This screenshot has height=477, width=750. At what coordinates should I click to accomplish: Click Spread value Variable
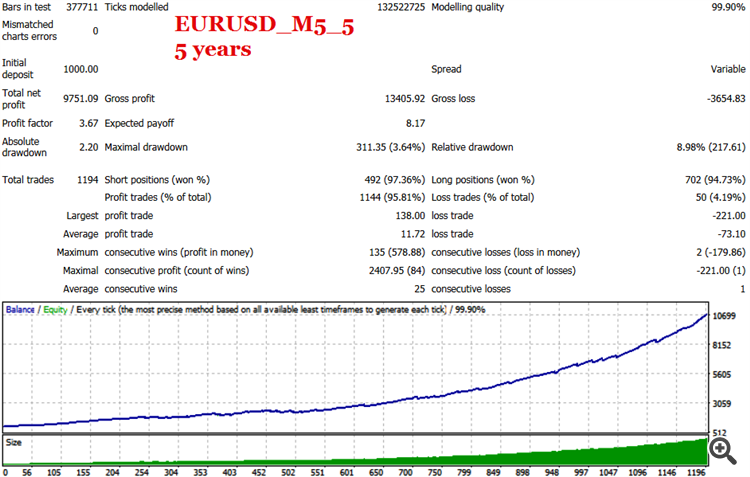coord(728,69)
